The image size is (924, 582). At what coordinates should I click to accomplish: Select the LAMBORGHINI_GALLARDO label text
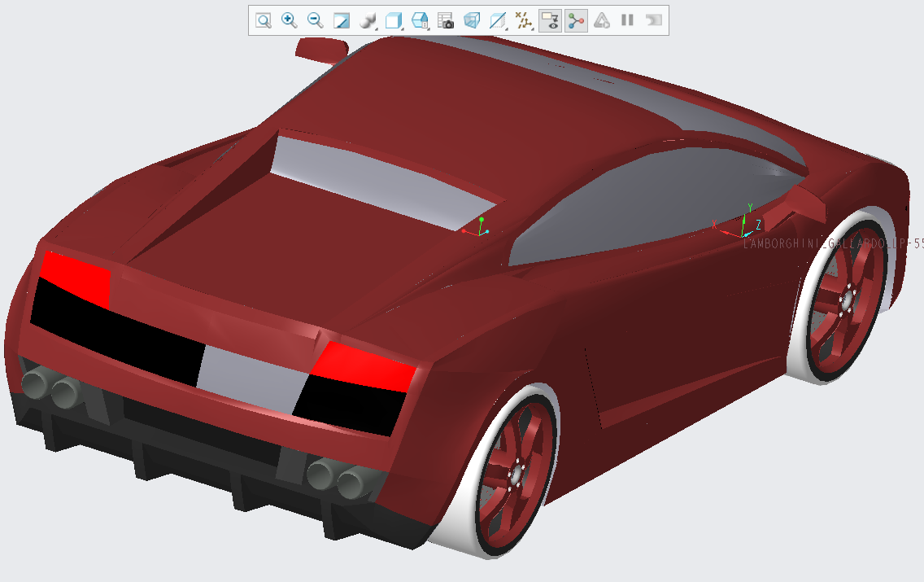(833, 243)
